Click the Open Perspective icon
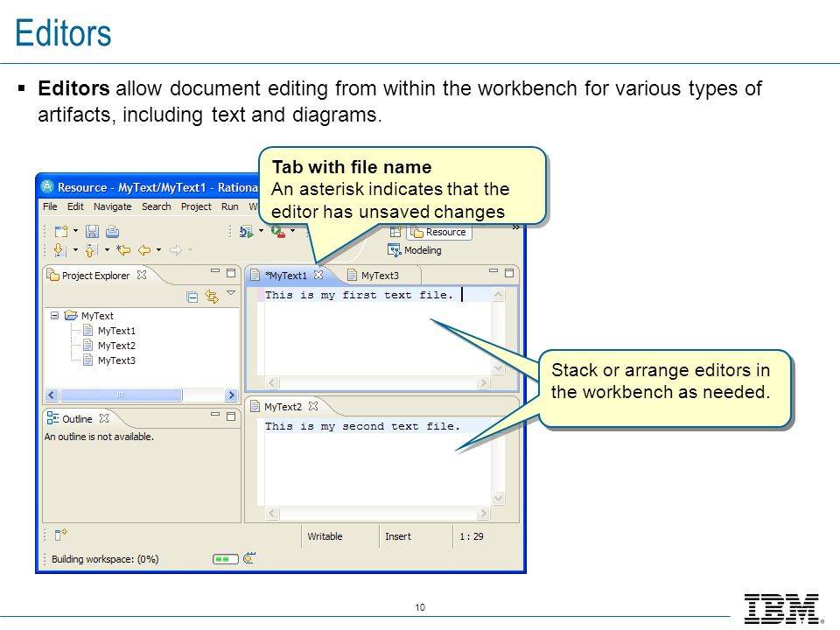 [x=395, y=232]
